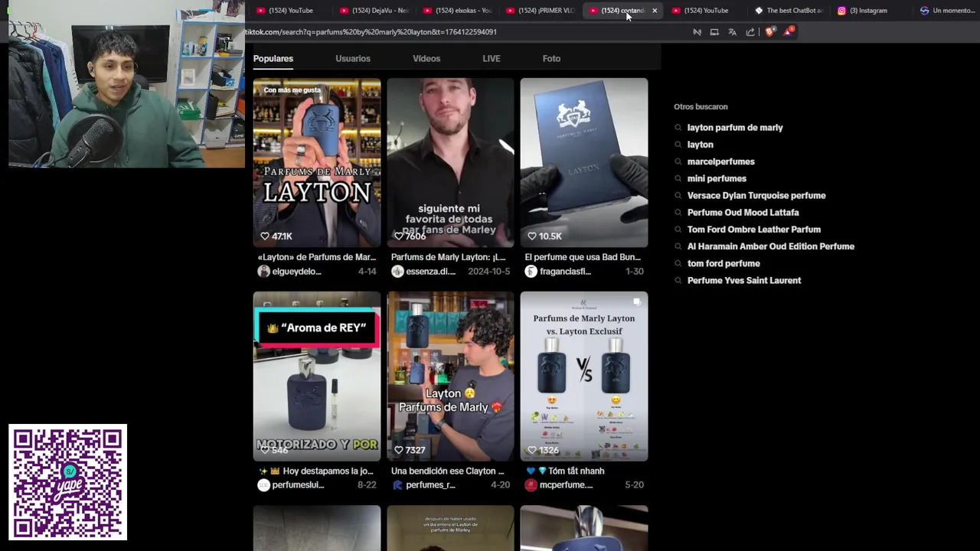The image size is (980, 551).
Task: Switch to the DejaVu browser tab
Action: point(374,11)
